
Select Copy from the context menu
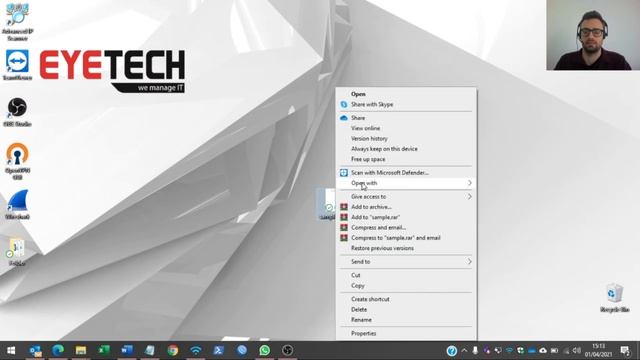pyautogui.click(x=406, y=286)
